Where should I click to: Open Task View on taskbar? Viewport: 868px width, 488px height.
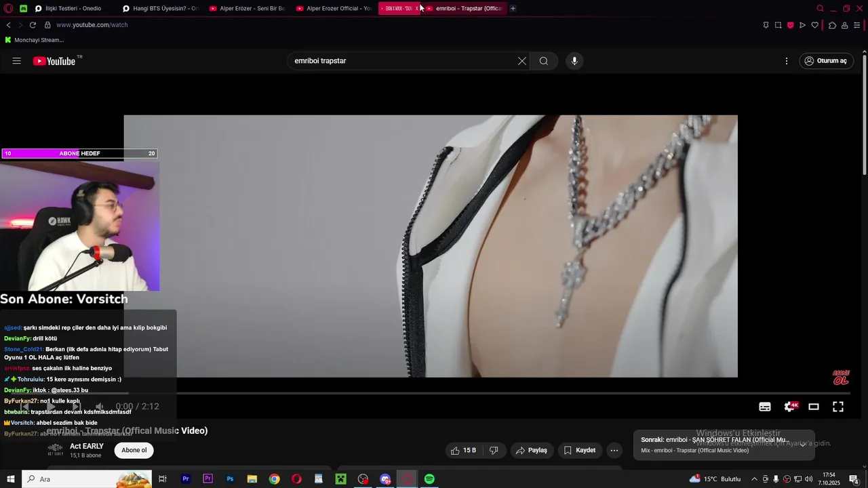tap(163, 479)
